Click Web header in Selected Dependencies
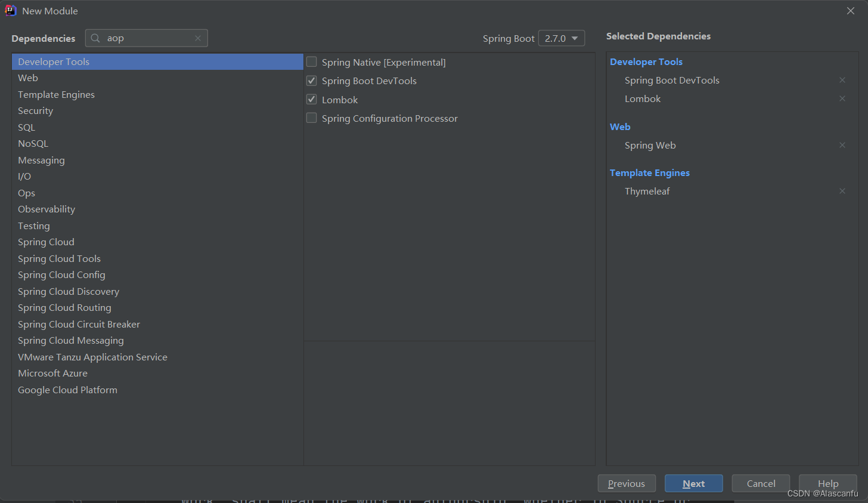The width and height of the screenshot is (868, 503). pyautogui.click(x=620, y=126)
